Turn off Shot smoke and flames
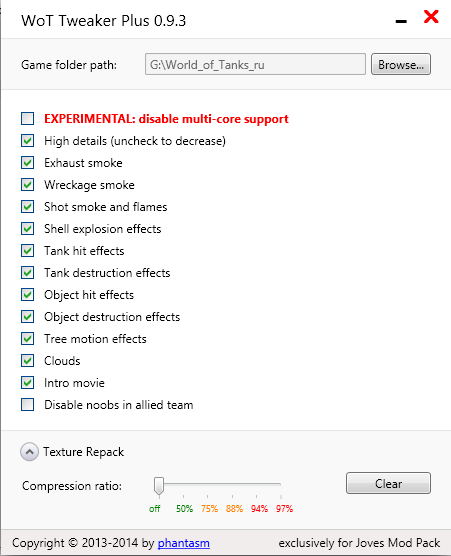This screenshot has height=556, width=451. 28,207
